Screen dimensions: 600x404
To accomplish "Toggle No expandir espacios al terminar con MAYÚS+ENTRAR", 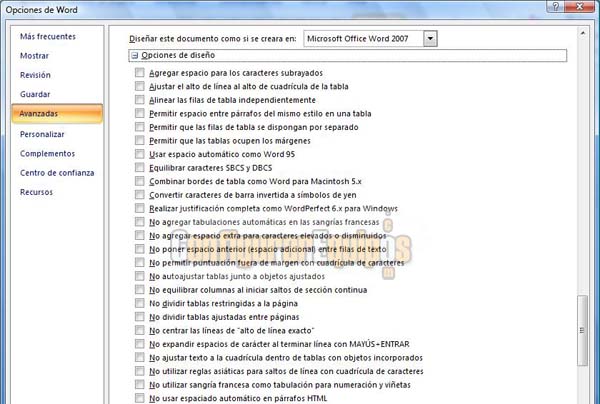I will coord(140,344).
